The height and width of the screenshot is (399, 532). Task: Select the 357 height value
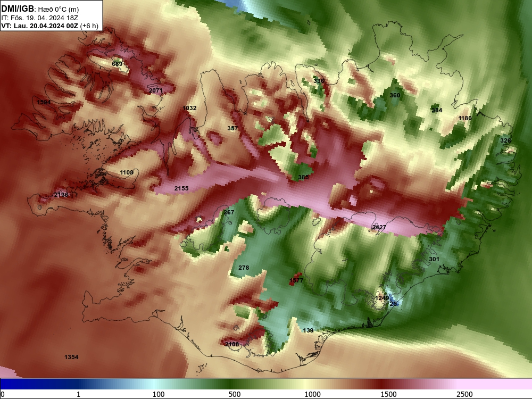coord(232,128)
